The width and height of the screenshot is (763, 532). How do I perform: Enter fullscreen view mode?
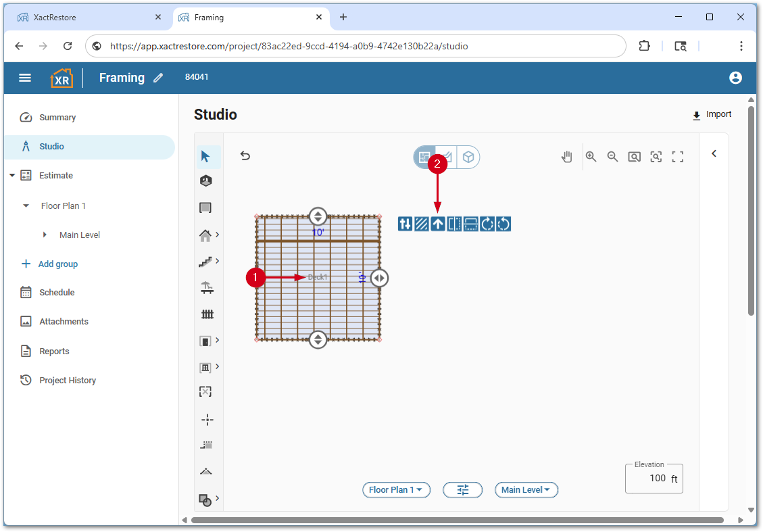point(678,156)
